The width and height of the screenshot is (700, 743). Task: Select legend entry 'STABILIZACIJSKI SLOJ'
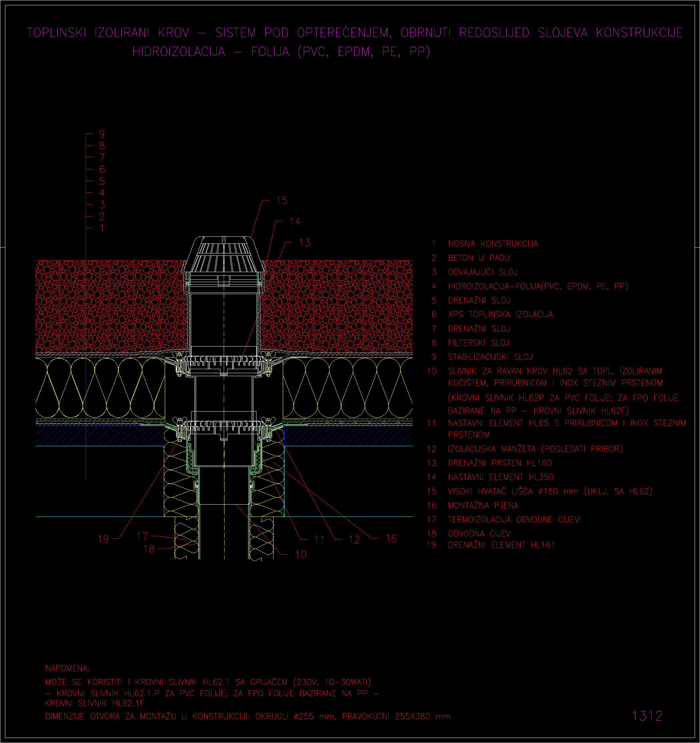490,357
